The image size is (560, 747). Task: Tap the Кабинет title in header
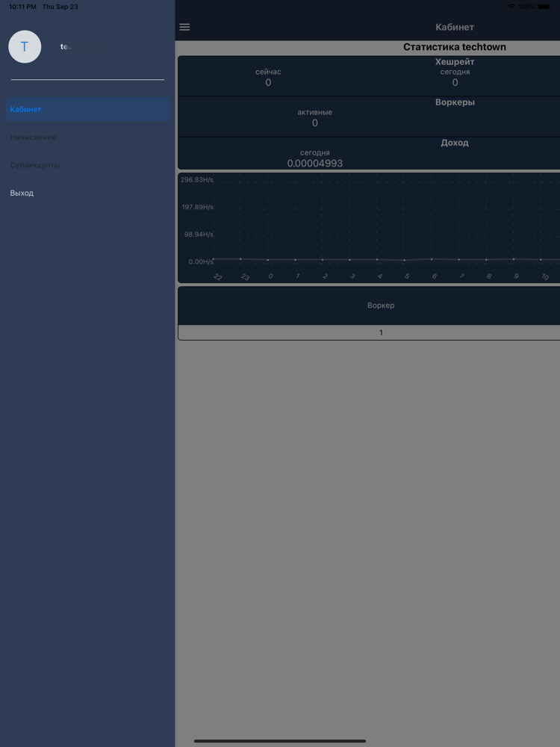[455, 27]
